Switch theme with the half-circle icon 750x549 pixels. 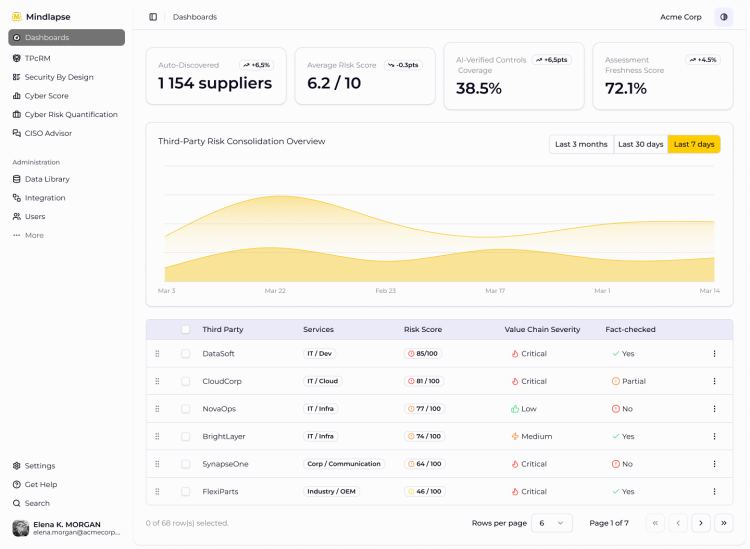click(724, 17)
